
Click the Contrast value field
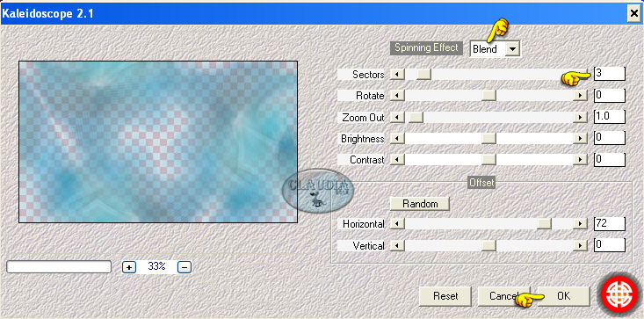(x=610, y=160)
